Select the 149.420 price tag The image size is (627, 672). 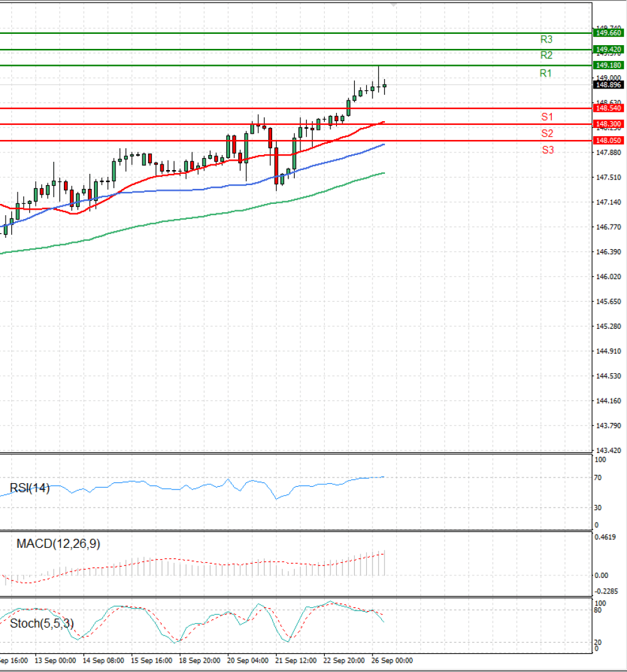pyautogui.click(x=608, y=50)
